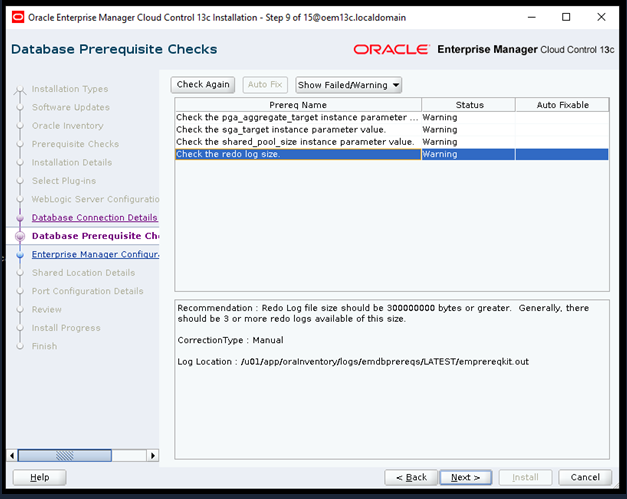Viewport: 627px width, 499px height.
Task: Click the CorrectionType : Manual text
Action: click(x=230, y=340)
